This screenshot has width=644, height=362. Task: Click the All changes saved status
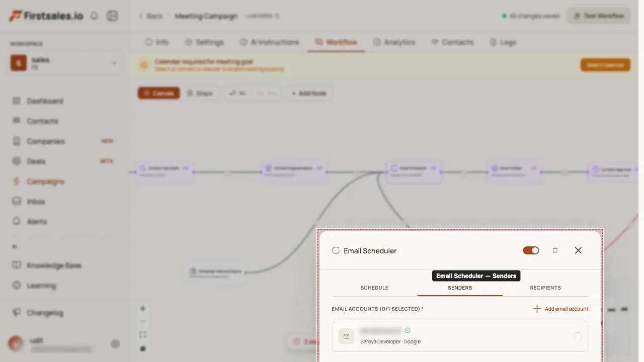tap(530, 16)
